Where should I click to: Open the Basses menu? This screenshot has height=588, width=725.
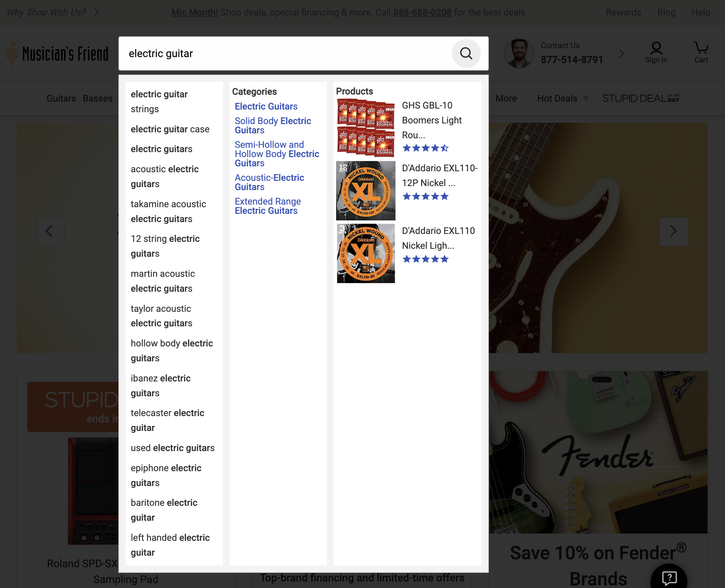98,99
